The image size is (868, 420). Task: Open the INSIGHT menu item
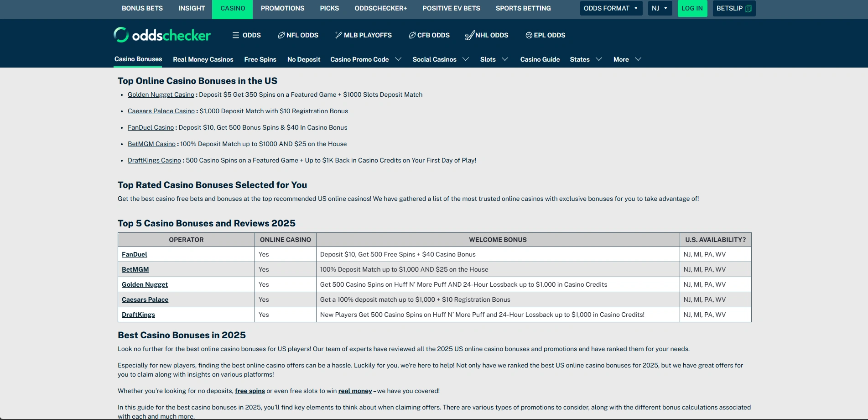click(x=192, y=8)
